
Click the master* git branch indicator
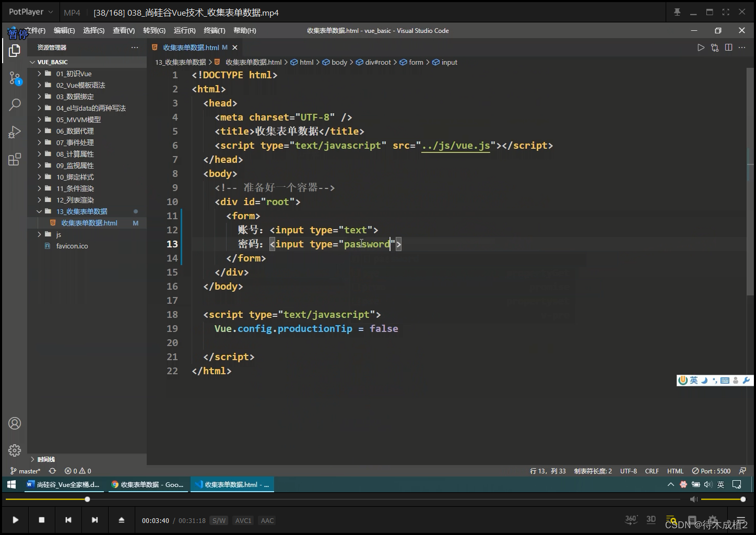point(25,471)
